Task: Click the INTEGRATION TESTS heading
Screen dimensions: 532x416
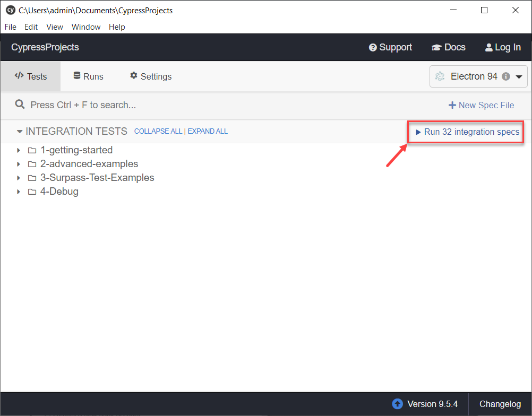Action: (x=76, y=131)
